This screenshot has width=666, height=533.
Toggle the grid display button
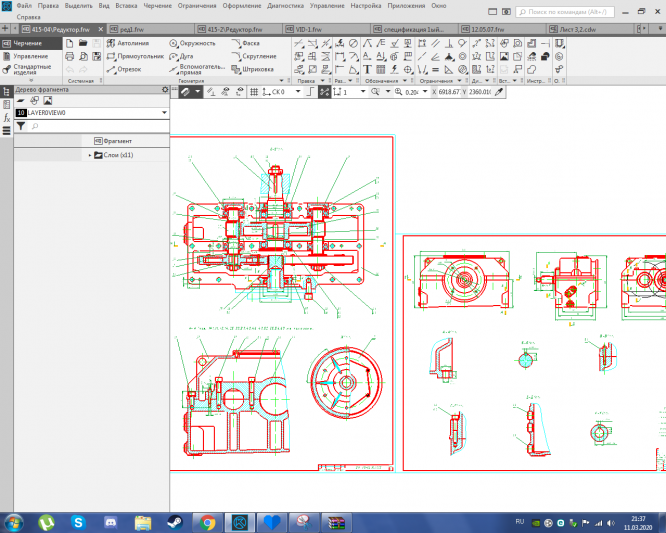click(253, 91)
